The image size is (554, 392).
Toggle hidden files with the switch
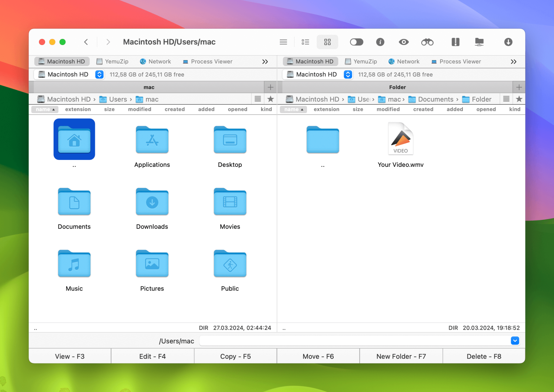coord(356,42)
